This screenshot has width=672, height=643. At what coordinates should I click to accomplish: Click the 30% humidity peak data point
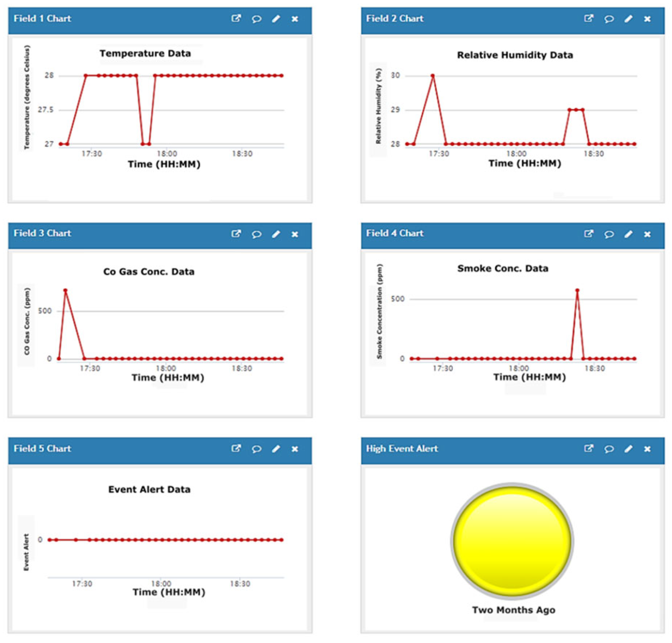(433, 76)
